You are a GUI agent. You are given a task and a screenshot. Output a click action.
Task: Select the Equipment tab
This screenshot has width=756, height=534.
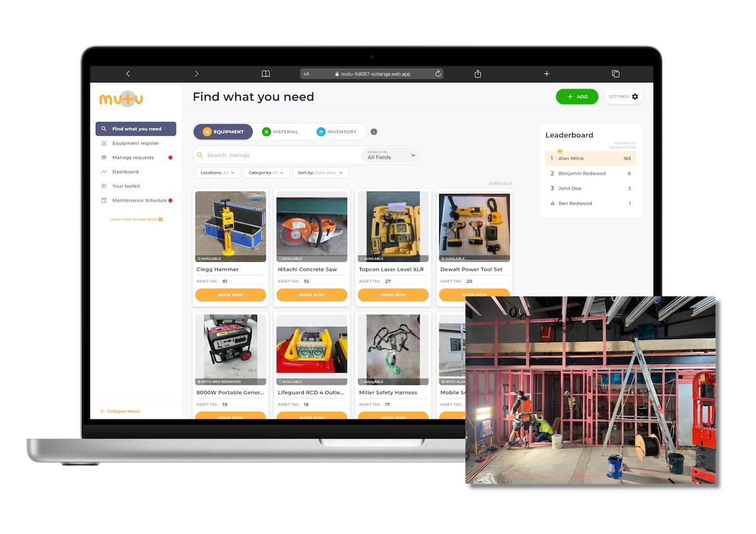(223, 132)
